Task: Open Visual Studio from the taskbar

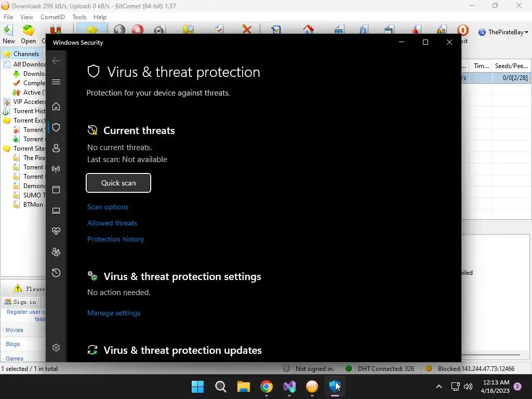Action: 289,387
